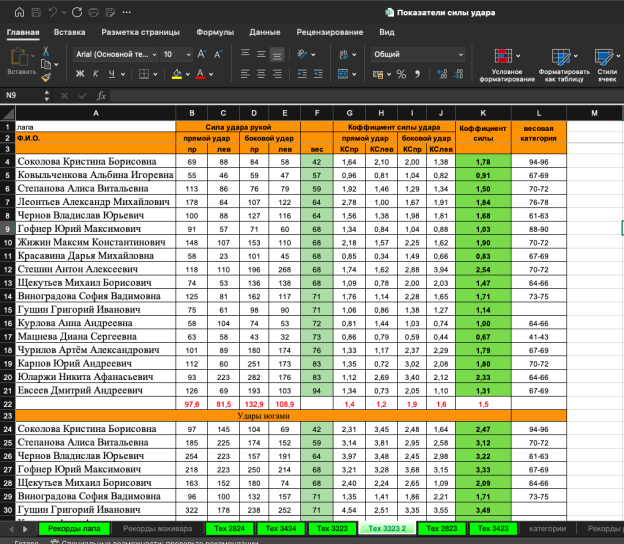Apply comma thousands separator style
This screenshot has height=544, width=624.
pyautogui.click(x=417, y=74)
